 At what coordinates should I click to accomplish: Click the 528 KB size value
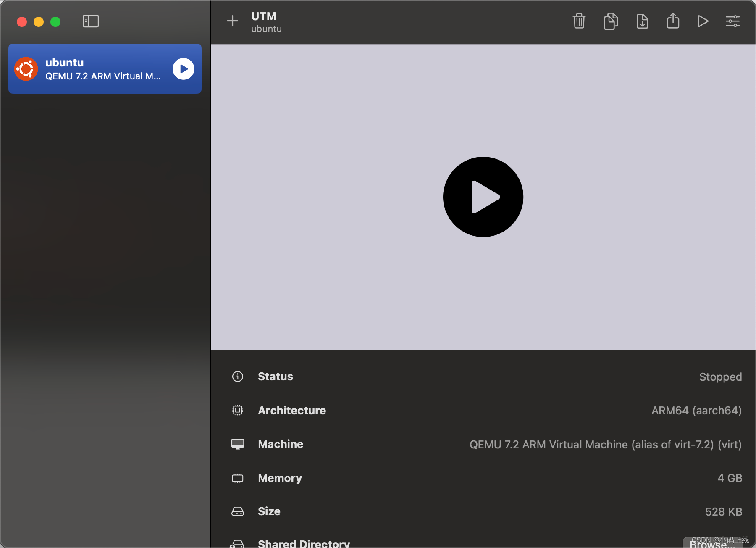724,512
